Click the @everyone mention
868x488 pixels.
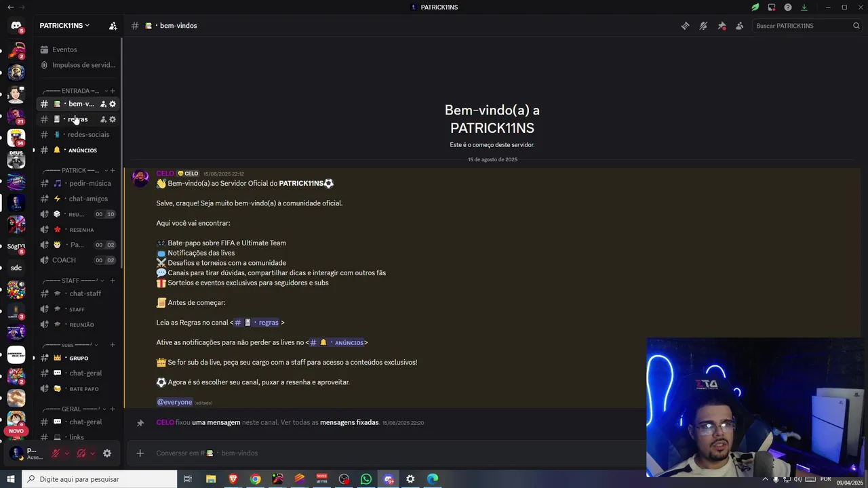coord(175,402)
